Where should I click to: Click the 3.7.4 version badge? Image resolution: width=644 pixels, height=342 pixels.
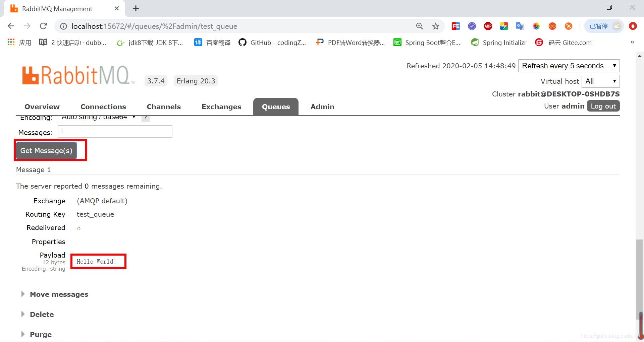coord(156,81)
